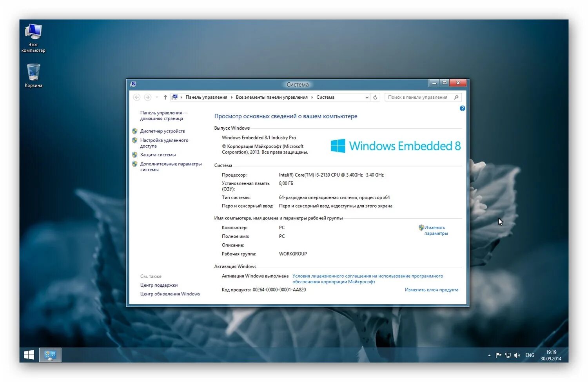Maximize the Система window
588x382 pixels.
[444, 83]
